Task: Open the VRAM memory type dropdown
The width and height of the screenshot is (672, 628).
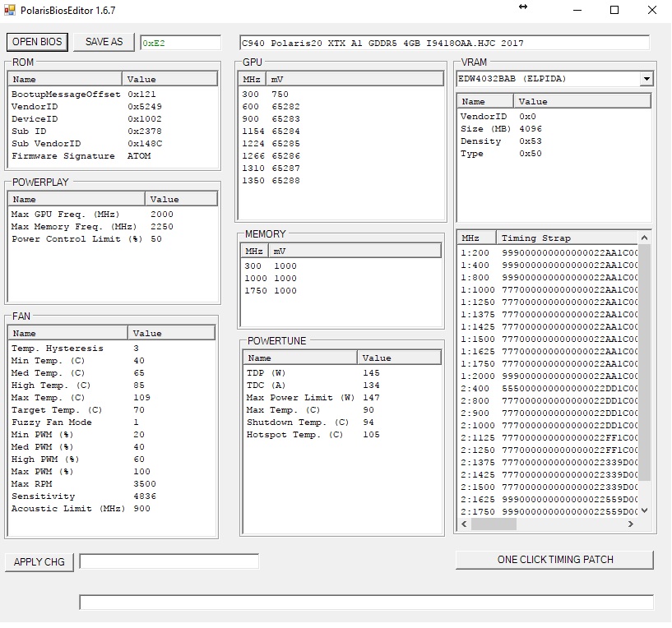Action: coord(647,79)
